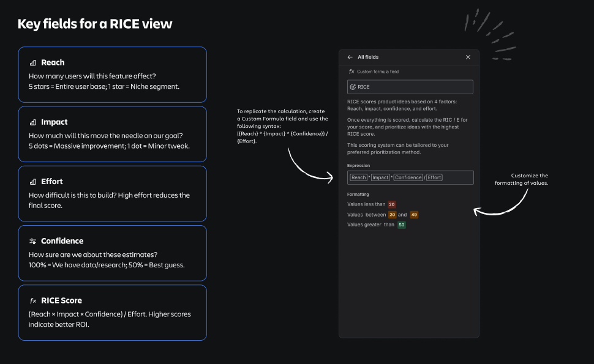Open the Confidence field card
The height and width of the screenshot is (364, 594).
pyautogui.click(x=113, y=253)
